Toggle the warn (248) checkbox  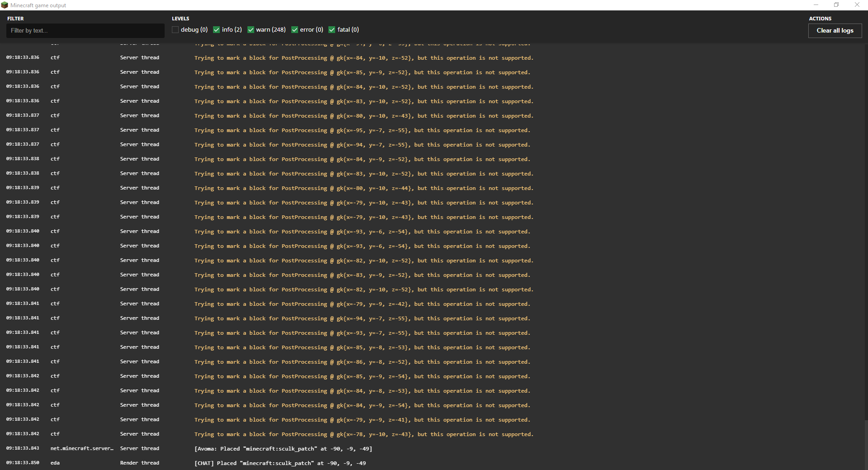pos(251,30)
